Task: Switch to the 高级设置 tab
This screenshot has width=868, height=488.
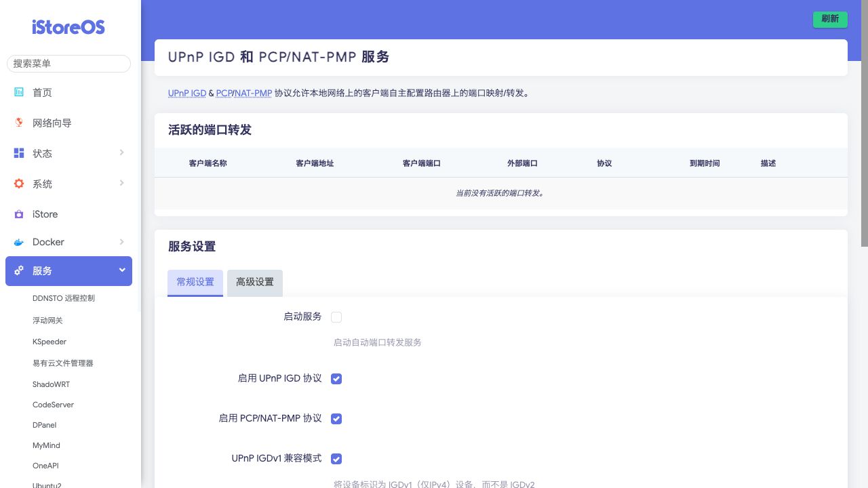Action: click(x=254, y=283)
